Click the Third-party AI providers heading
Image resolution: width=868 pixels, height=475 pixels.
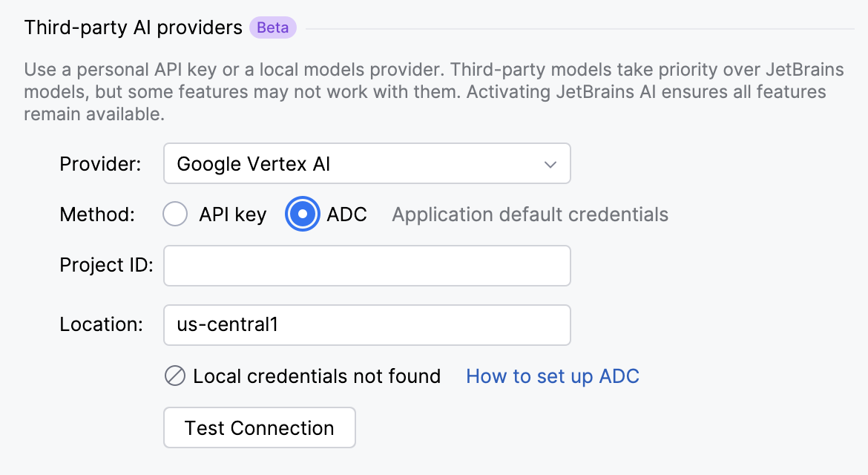pyautogui.click(x=132, y=27)
